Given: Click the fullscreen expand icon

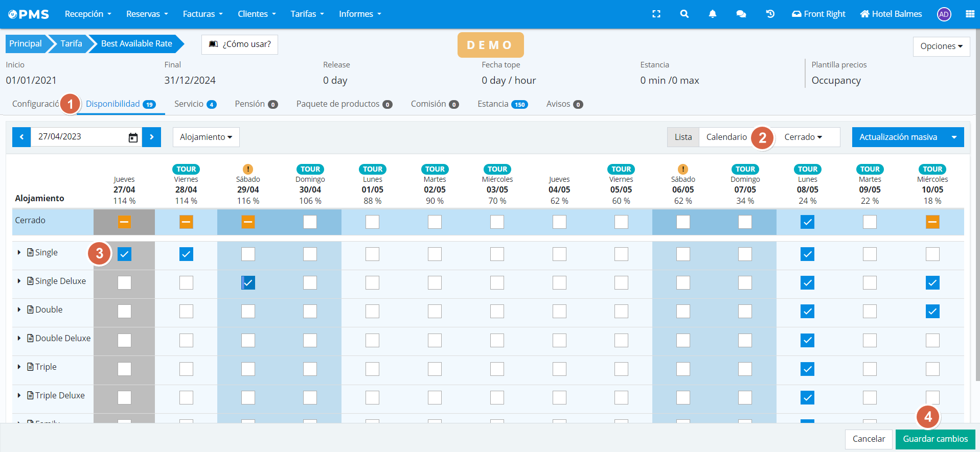Looking at the screenshot, I should coord(656,14).
